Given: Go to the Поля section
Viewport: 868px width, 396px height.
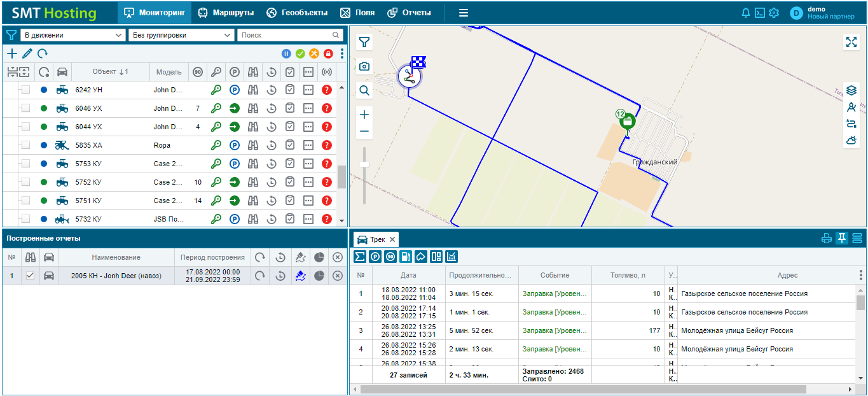Looking at the screenshot, I should (x=357, y=12).
